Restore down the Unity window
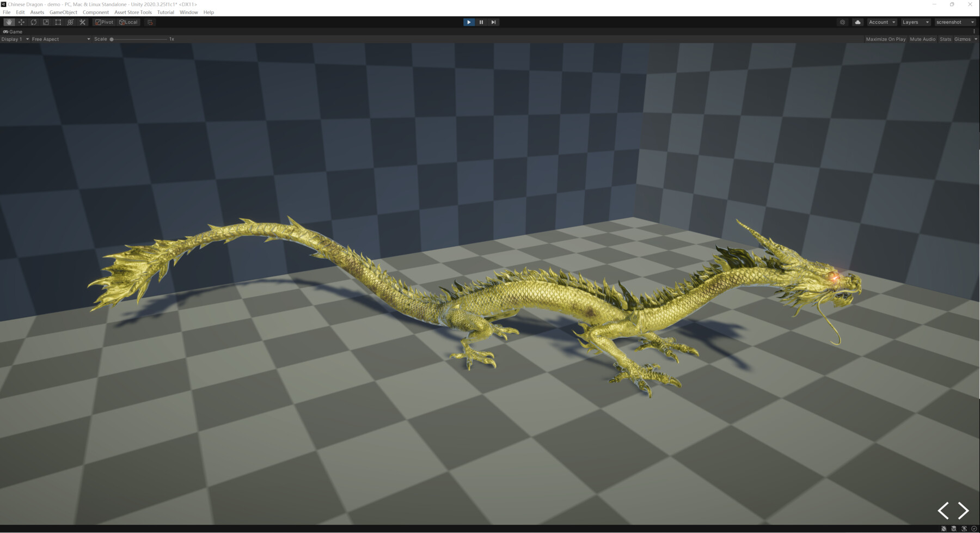 pyautogui.click(x=952, y=4)
